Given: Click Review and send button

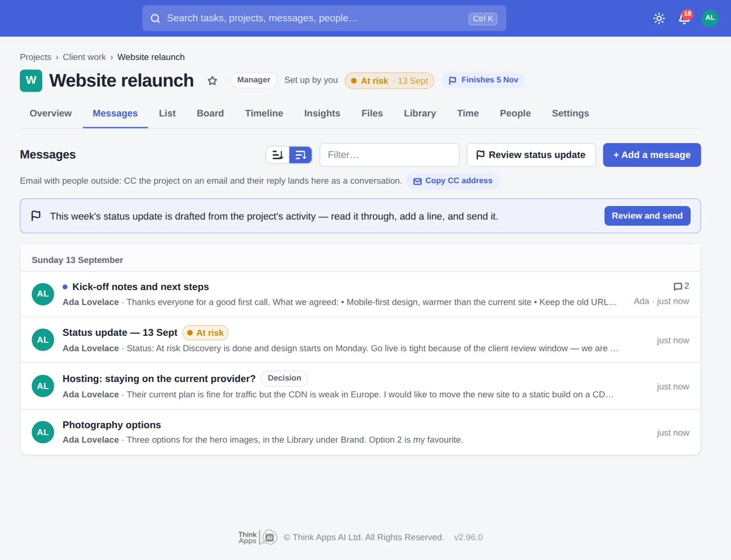Looking at the screenshot, I should point(647,216).
